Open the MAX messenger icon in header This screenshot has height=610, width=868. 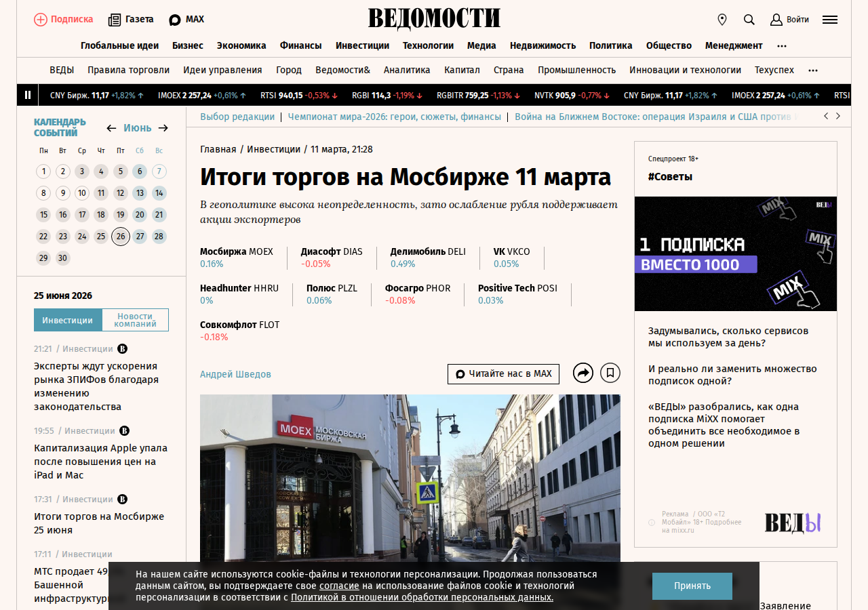point(175,20)
